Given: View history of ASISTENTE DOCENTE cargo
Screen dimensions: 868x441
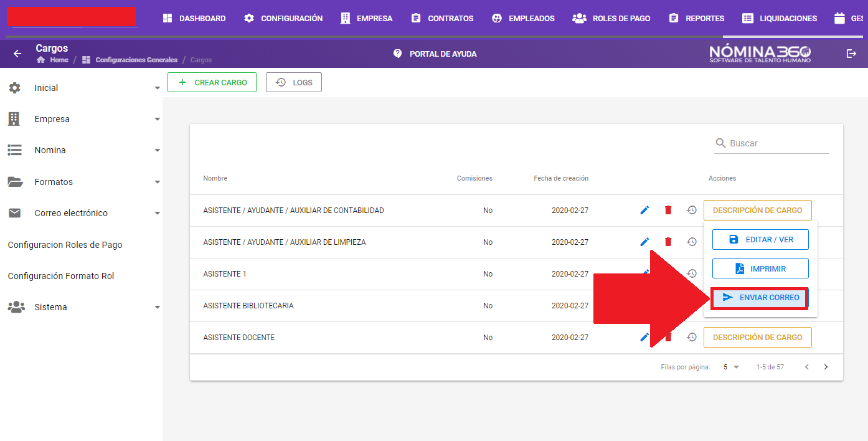Looking at the screenshot, I should pos(691,338).
